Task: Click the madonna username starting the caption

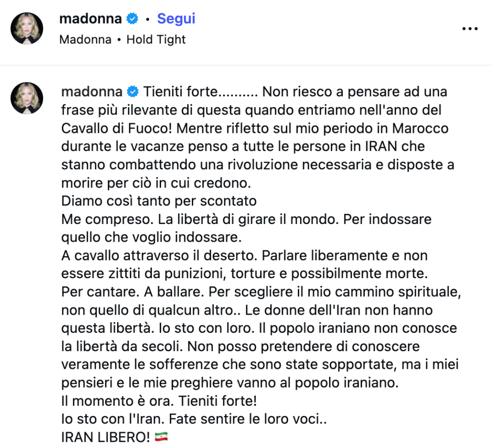Action: [x=91, y=91]
